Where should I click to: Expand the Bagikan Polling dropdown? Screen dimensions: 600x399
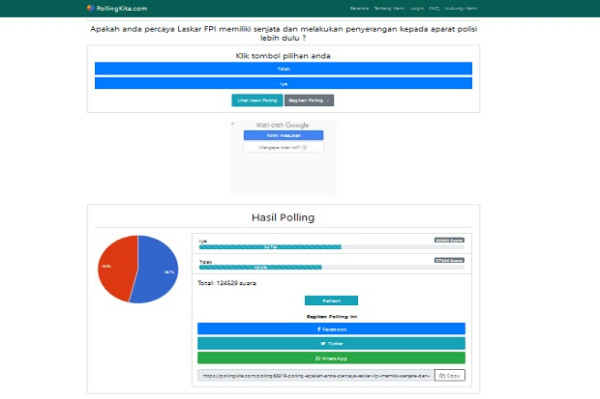pos(309,100)
